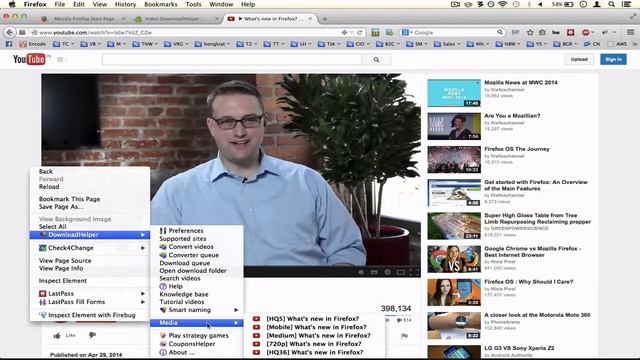640x360 pixels.
Task: Expand the DownloadHelper context submenu
Action: pos(90,235)
